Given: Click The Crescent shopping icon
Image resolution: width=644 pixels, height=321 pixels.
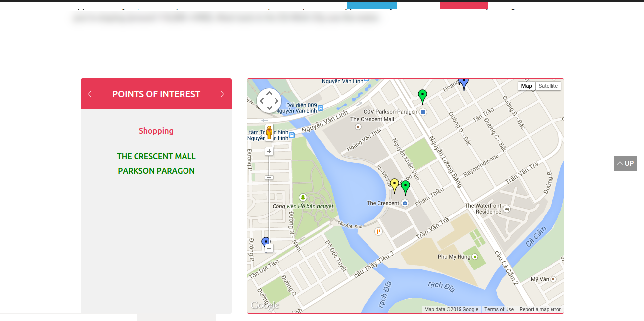Looking at the screenshot, I should [x=405, y=203].
